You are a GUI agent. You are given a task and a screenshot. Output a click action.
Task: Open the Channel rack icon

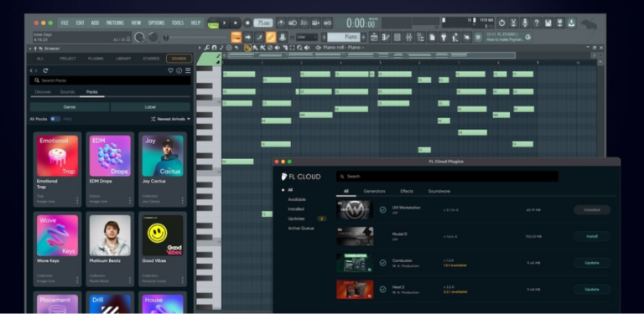tap(397, 38)
